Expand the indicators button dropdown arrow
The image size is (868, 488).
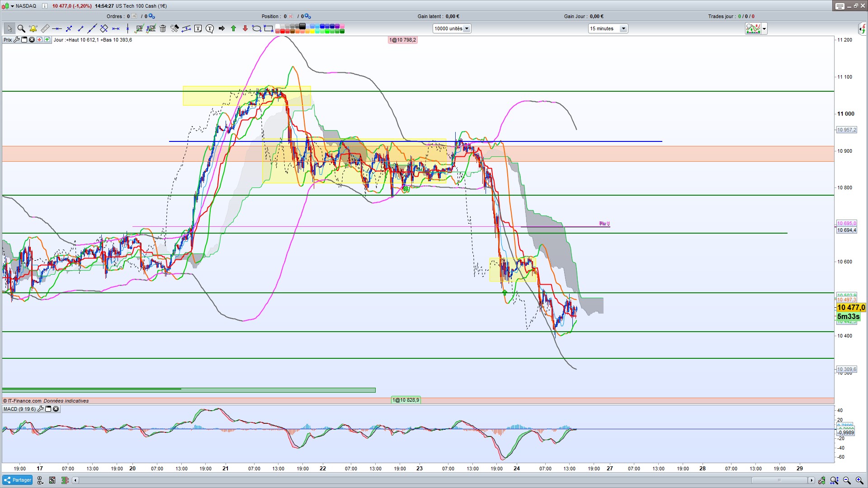764,29
